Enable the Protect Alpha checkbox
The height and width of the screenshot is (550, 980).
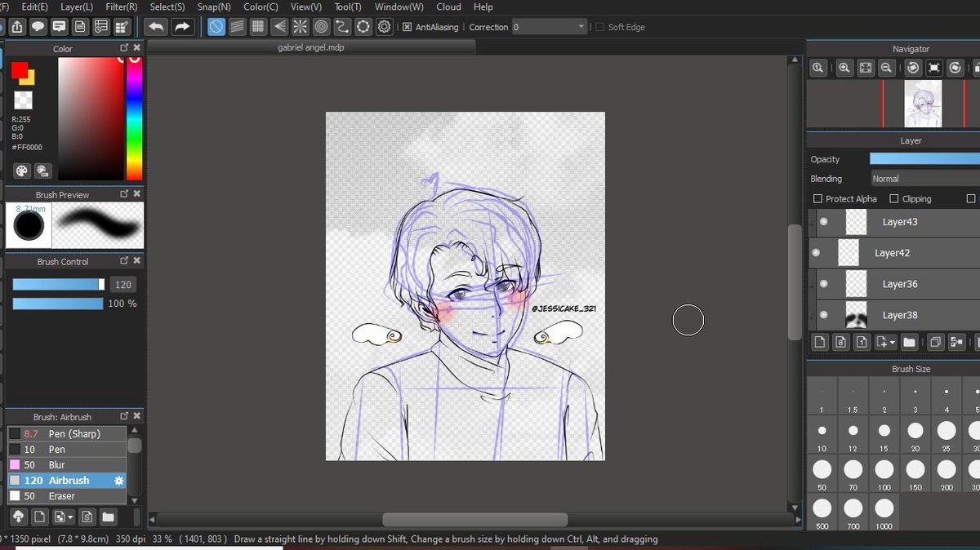point(817,199)
